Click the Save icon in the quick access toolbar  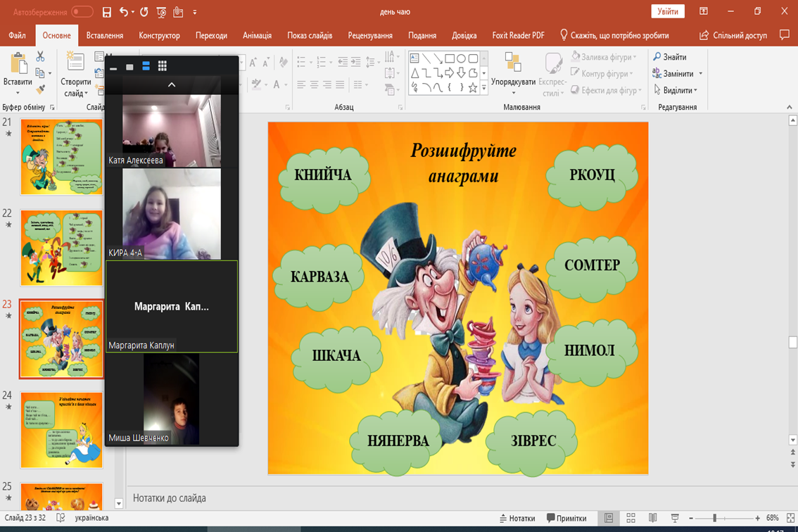tap(106, 12)
